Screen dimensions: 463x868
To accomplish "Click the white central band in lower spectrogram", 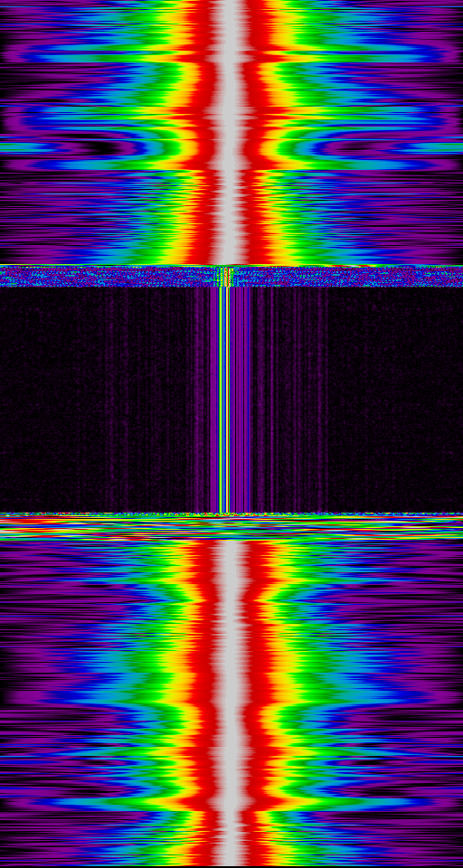I will click(x=230, y=703).
